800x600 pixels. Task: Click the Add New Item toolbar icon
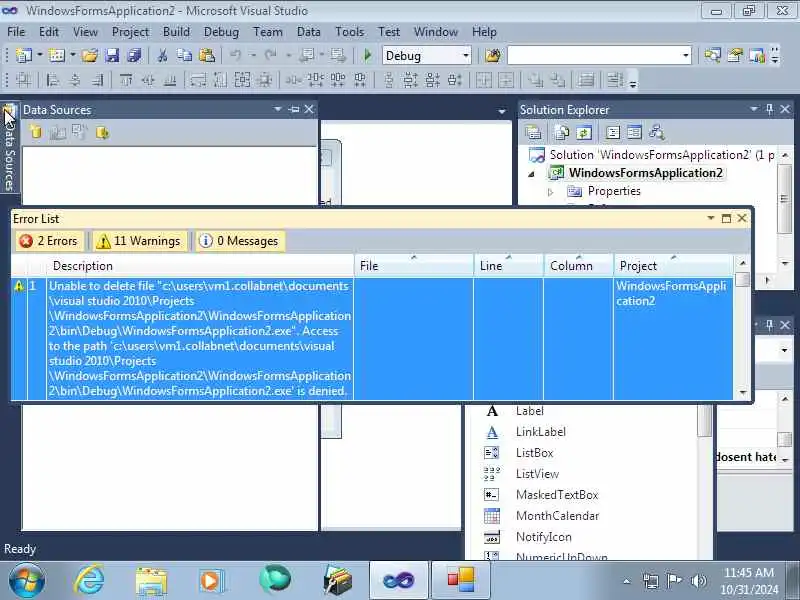click(x=57, y=55)
